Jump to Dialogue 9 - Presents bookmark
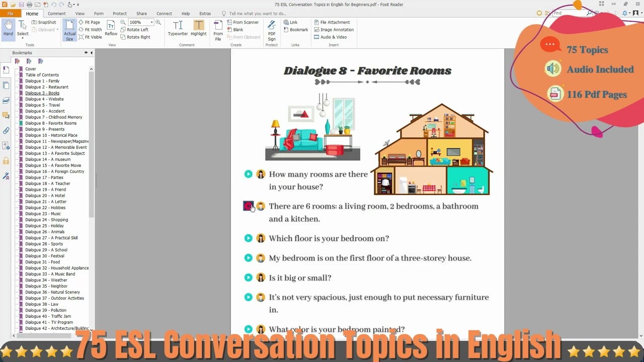Image resolution: width=644 pixels, height=362 pixels. (45, 129)
